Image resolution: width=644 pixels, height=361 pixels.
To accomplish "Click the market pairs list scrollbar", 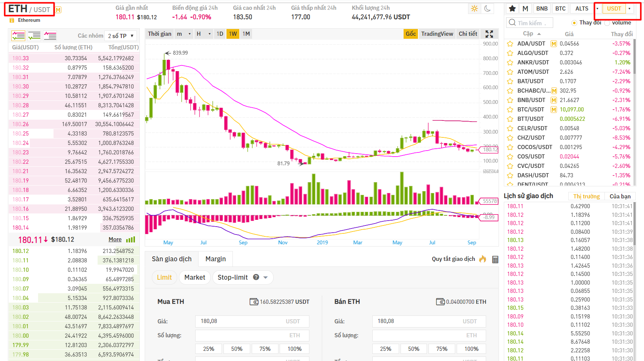I will tap(634, 56).
